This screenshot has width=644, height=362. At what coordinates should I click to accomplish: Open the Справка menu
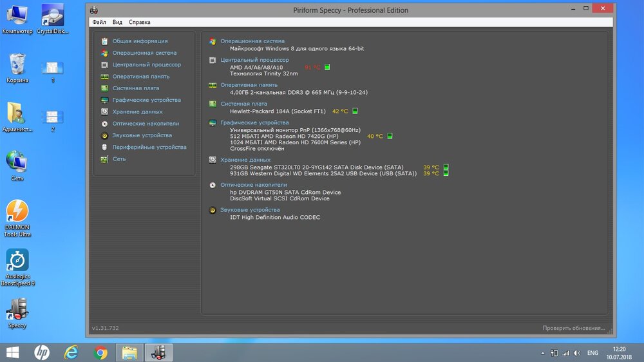click(x=140, y=22)
